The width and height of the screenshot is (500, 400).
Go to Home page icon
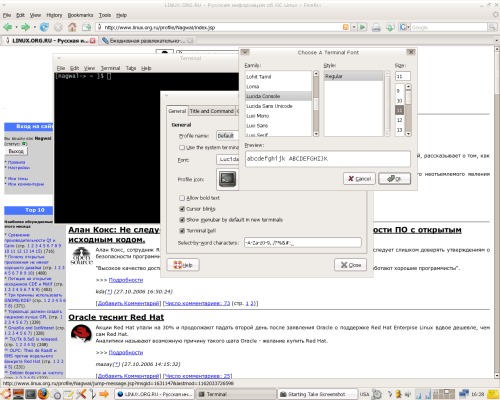click(72, 27)
